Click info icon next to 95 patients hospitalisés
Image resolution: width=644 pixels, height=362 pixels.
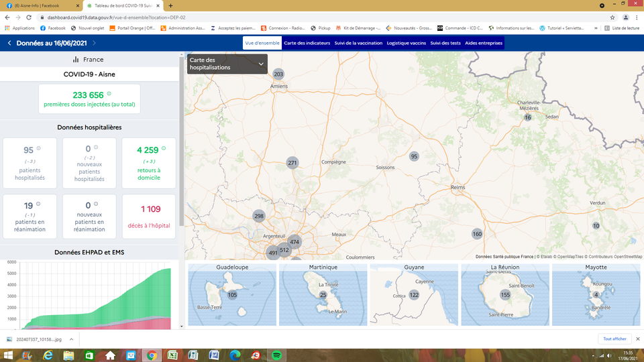point(38,148)
